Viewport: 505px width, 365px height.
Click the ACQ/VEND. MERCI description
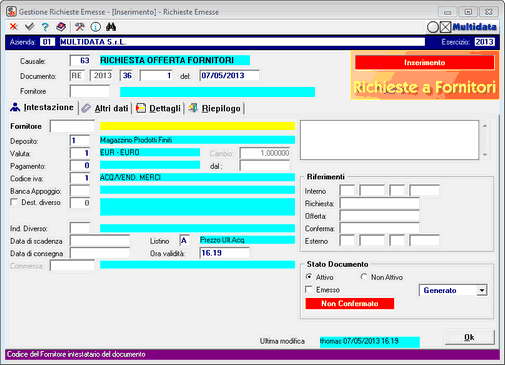130,177
